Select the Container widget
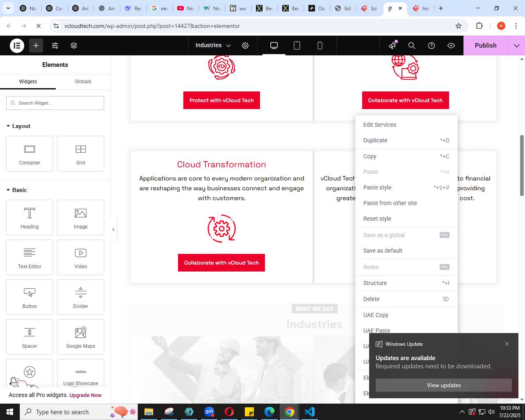Screen dimensions: 525x420 point(30,153)
